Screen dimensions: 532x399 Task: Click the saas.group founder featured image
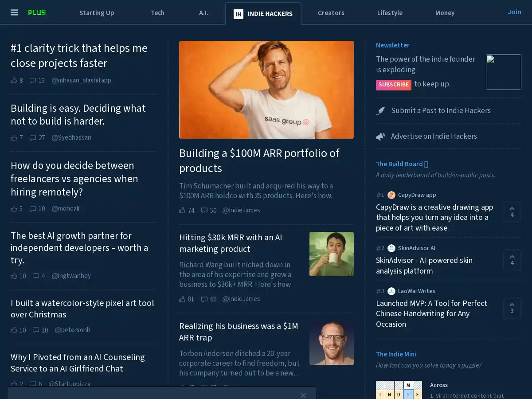click(266, 90)
